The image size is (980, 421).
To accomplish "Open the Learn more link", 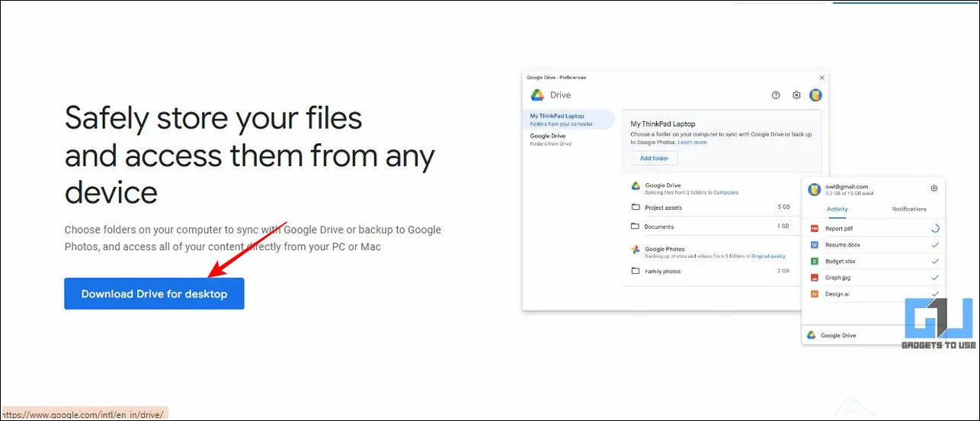I will point(692,143).
